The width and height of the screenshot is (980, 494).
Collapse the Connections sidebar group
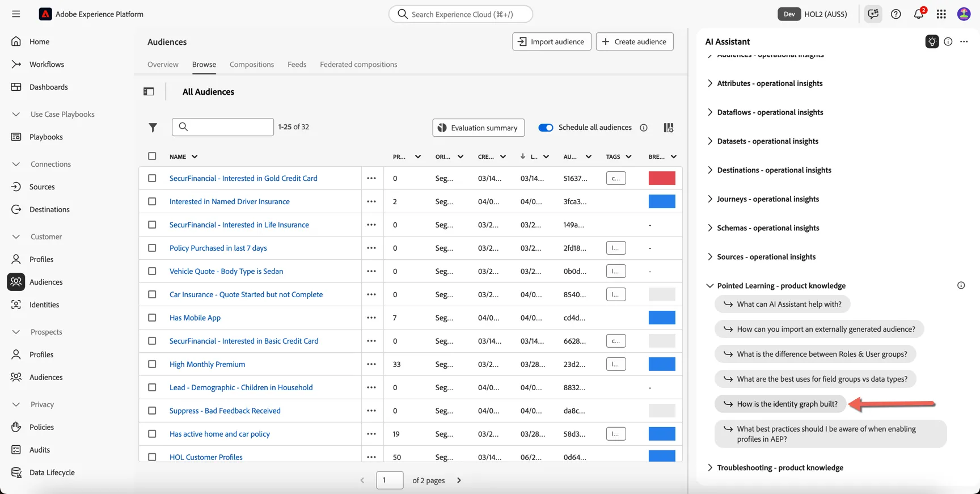click(16, 164)
